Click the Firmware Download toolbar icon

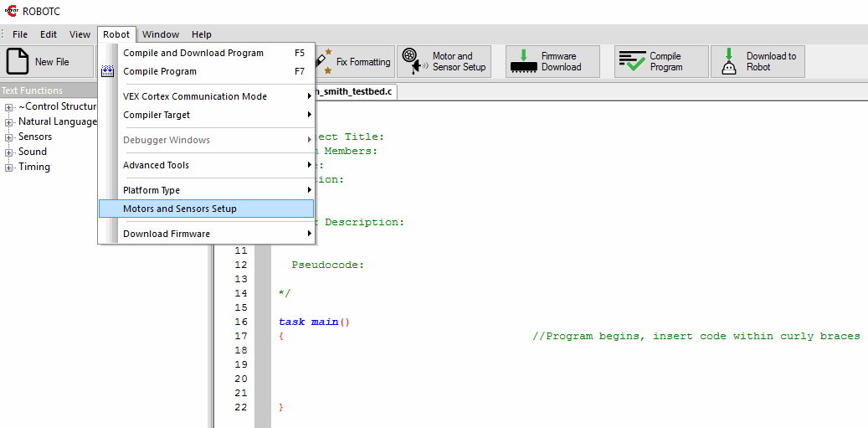[x=523, y=61]
